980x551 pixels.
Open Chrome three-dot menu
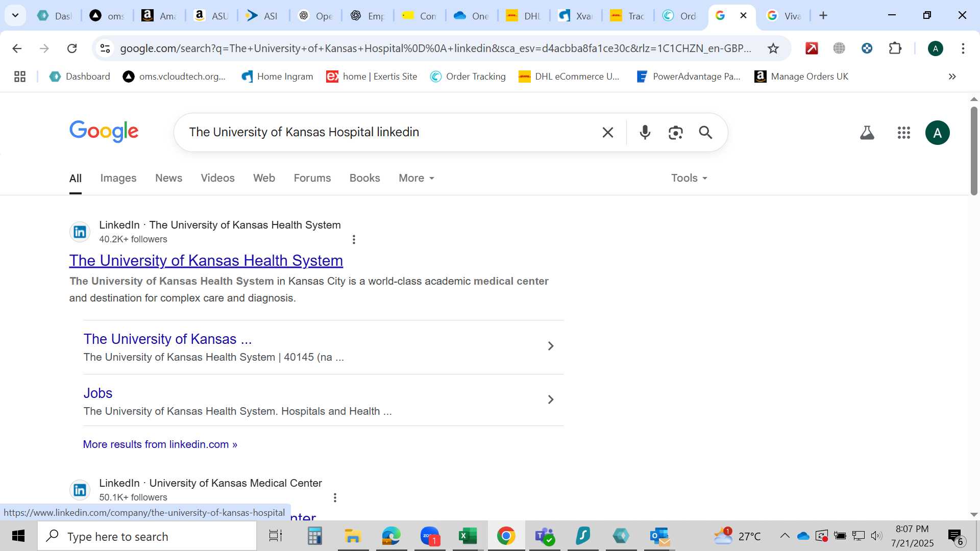click(x=963, y=48)
